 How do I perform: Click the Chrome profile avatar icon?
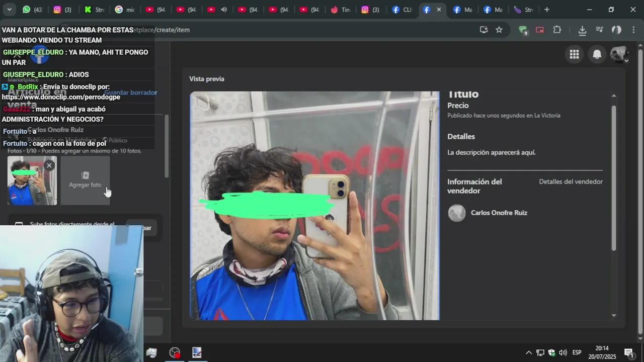click(616, 30)
